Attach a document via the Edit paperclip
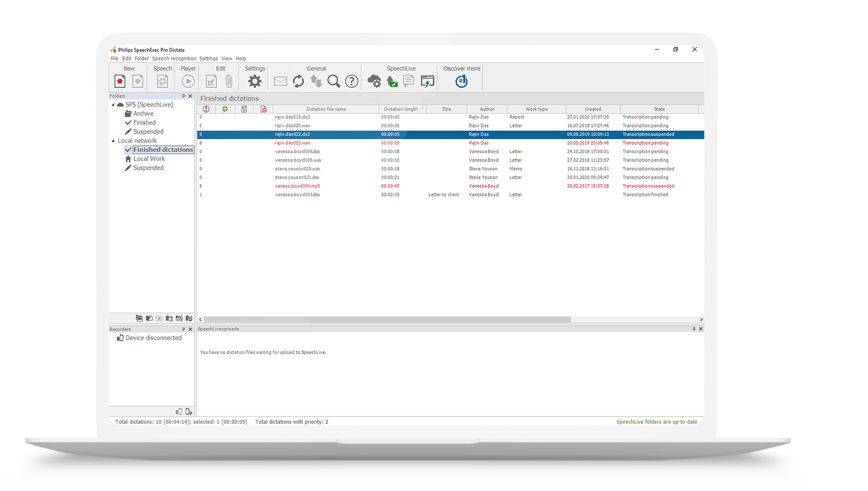Image resolution: width=868 pixels, height=491 pixels. [228, 81]
